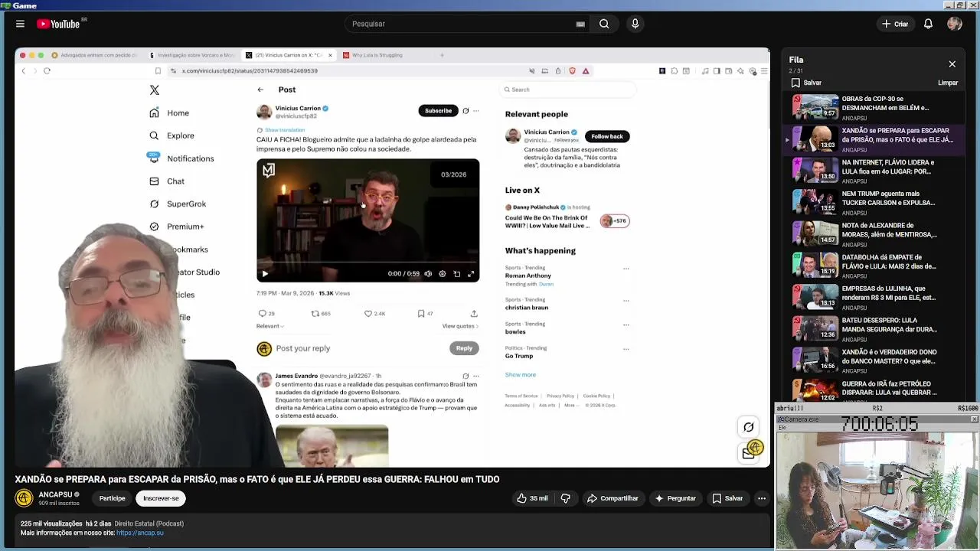The height and width of the screenshot is (551, 980).
Task: Like the video (35 mil)
Action: click(532, 498)
